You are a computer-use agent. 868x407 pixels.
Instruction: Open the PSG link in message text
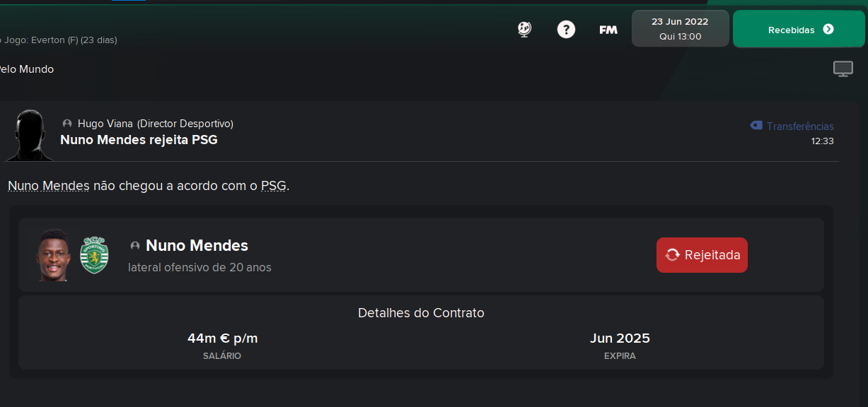coord(274,186)
